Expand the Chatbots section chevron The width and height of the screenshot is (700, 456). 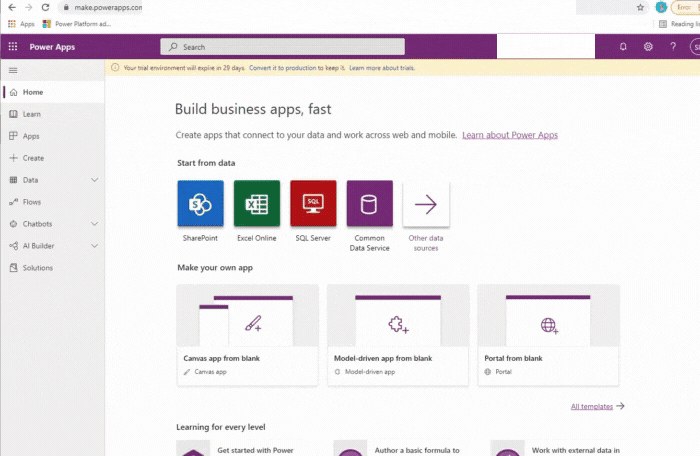pos(95,224)
